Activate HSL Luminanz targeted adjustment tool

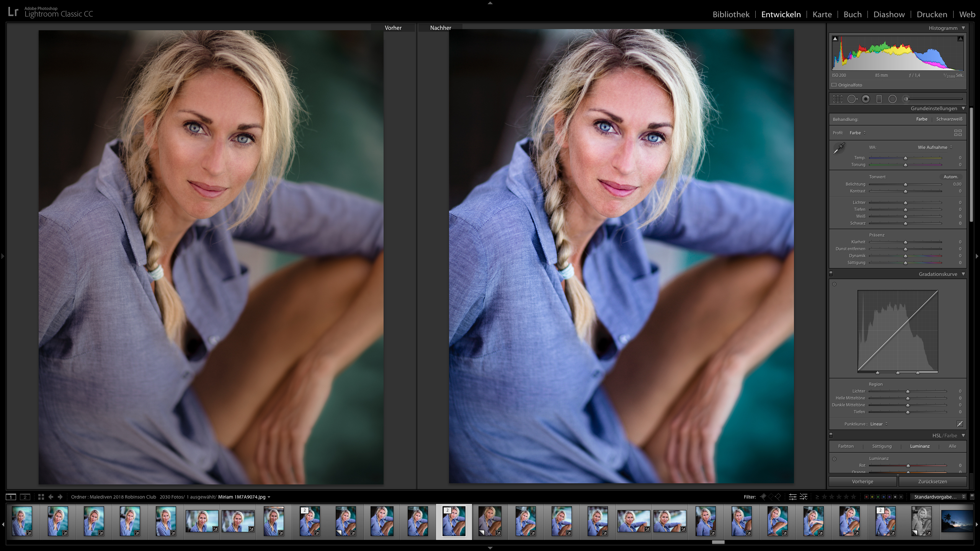835,459
